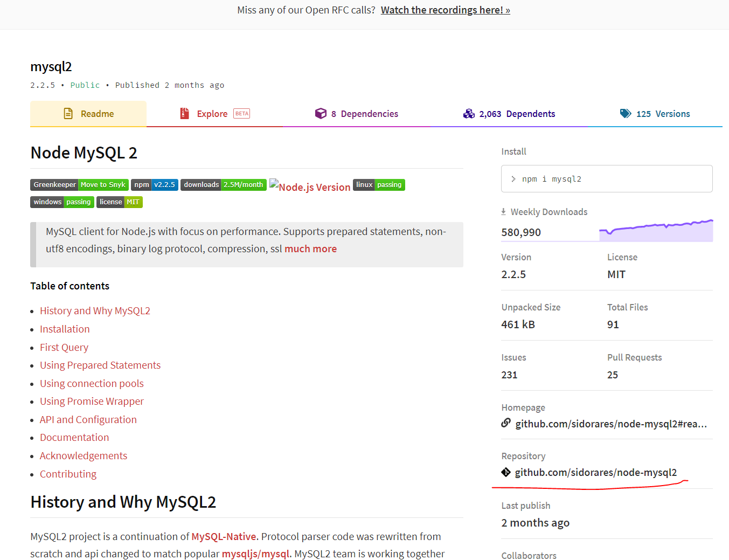The height and width of the screenshot is (560, 729).
Task: Open repository link github.com/sidorares/node-mysql2
Action: pyautogui.click(x=596, y=472)
